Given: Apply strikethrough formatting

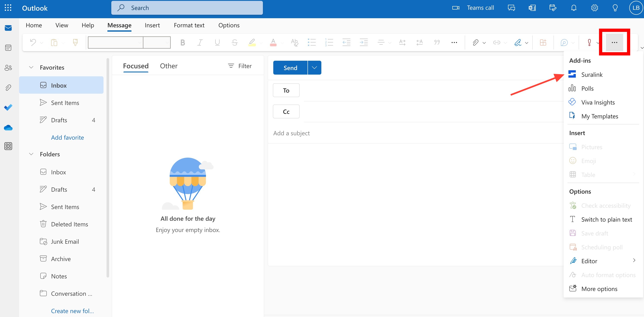Looking at the screenshot, I should click(235, 42).
